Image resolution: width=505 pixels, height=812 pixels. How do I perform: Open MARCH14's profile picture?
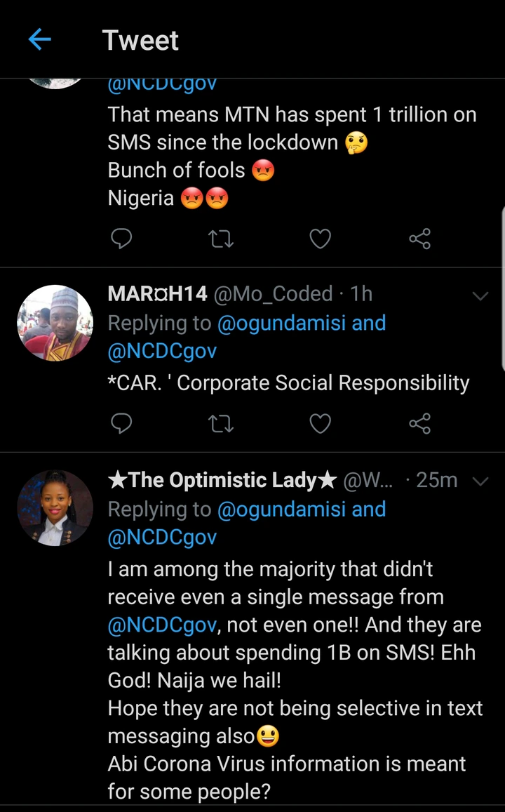tap(55, 323)
